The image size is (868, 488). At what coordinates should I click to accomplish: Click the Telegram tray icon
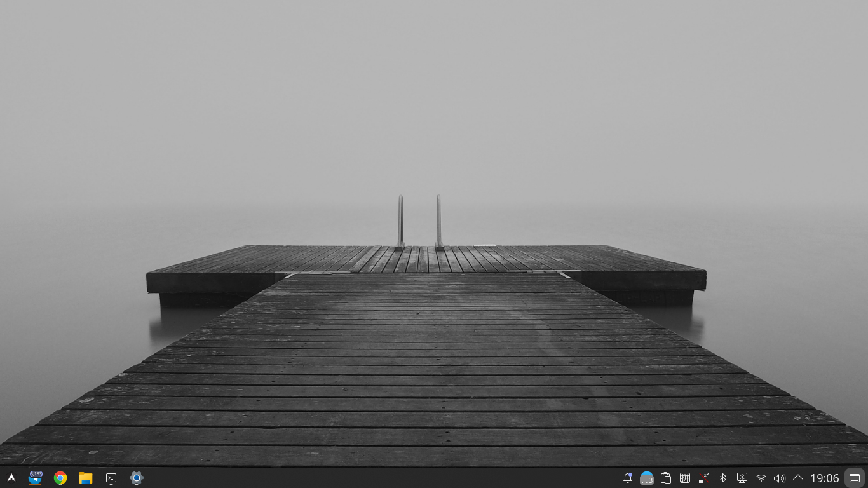point(647,478)
